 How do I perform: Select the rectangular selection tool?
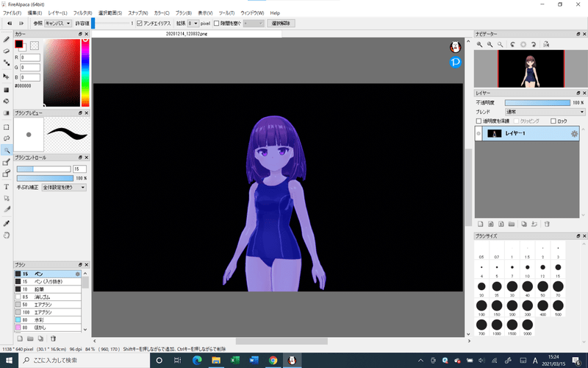7,125
